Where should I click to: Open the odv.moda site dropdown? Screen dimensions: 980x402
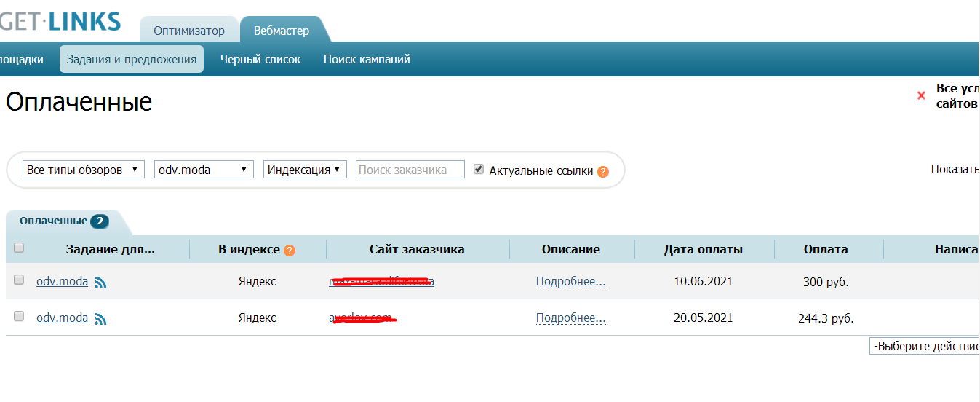click(204, 170)
